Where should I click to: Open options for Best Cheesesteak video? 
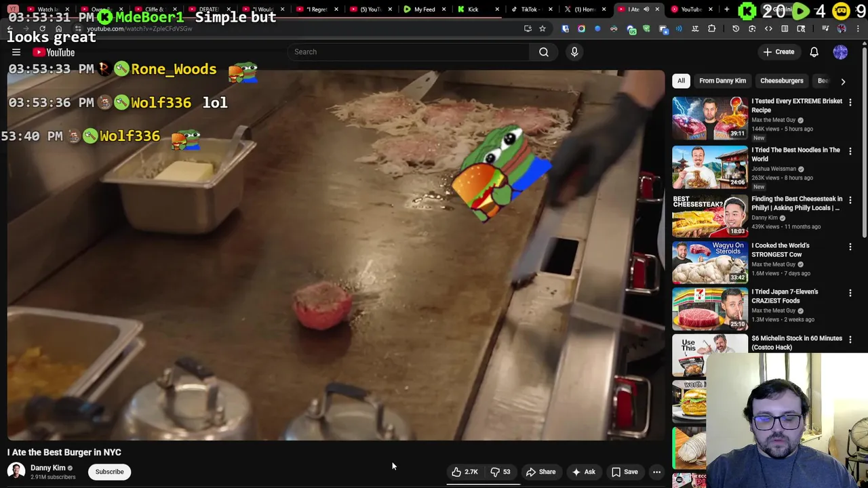point(850,200)
